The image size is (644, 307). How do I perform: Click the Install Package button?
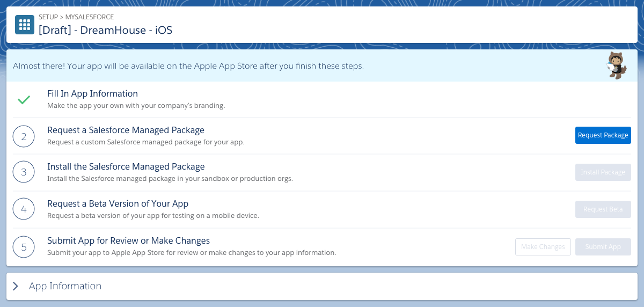(x=603, y=172)
